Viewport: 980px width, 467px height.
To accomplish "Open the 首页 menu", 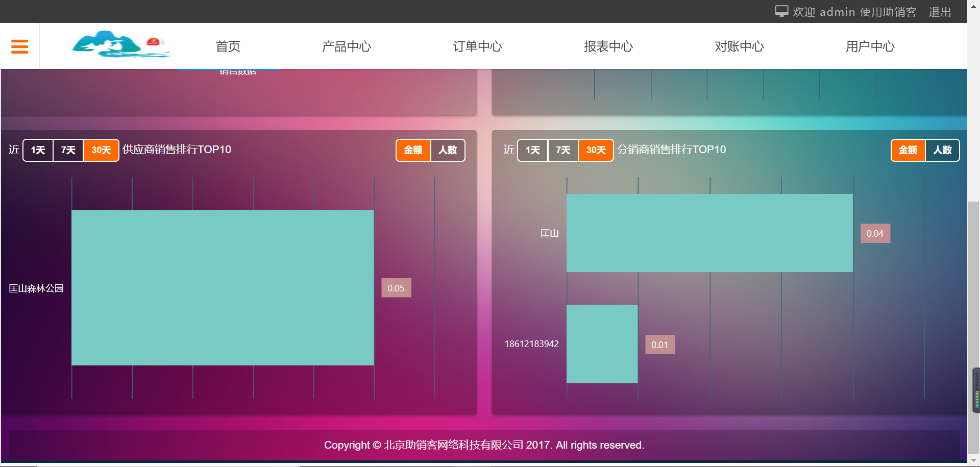I will point(228,46).
